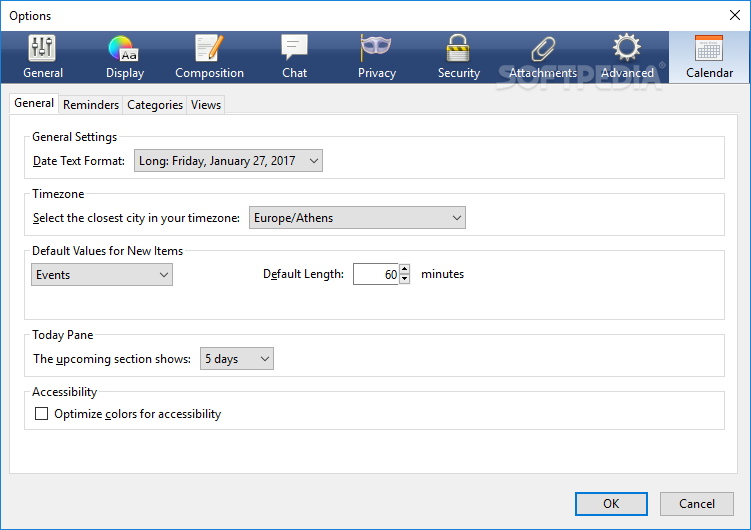Click the Select closest city timezone label
This screenshot has height=530, width=751.
(136, 218)
